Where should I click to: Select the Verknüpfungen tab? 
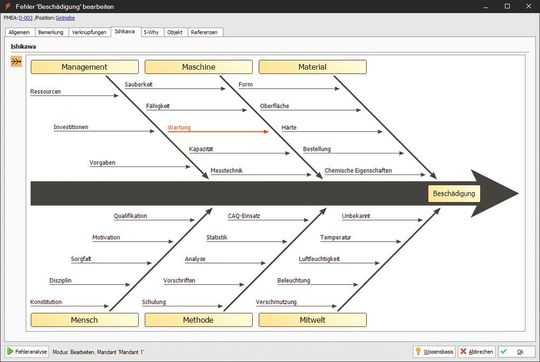pyautogui.click(x=89, y=32)
